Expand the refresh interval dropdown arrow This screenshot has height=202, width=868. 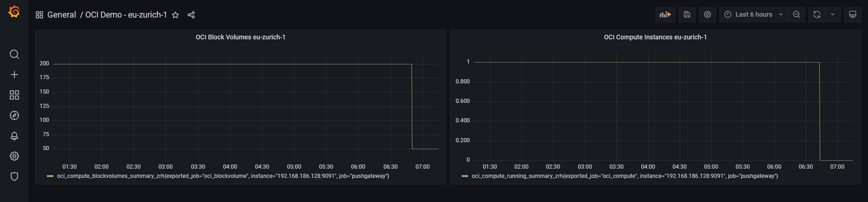click(833, 14)
